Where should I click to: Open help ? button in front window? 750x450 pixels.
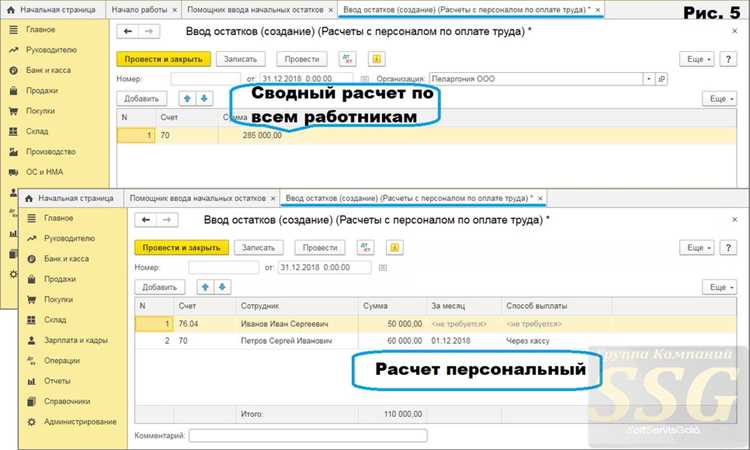point(728,247)
